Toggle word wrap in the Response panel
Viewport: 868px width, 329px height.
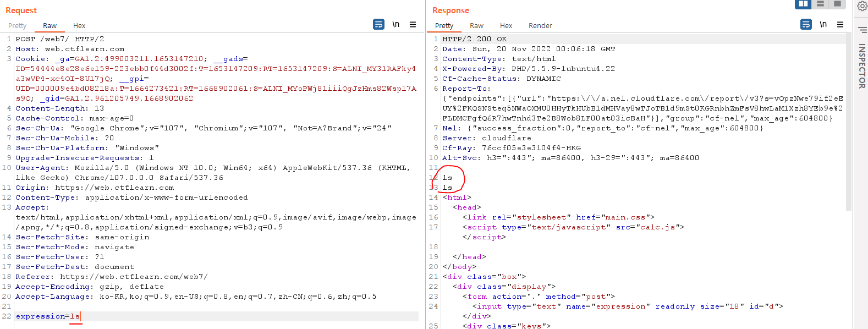point(806,24)
